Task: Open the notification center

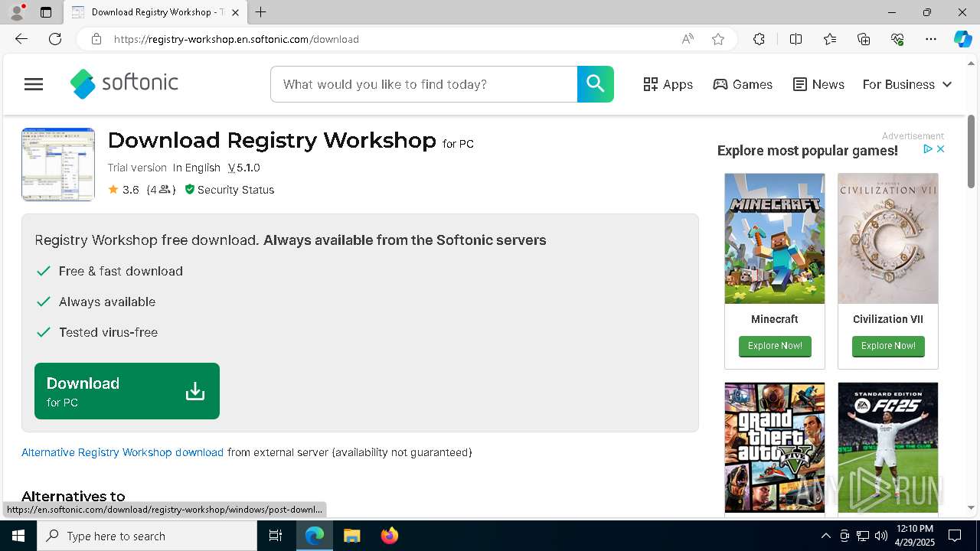Action: click(x=955, y=536)
